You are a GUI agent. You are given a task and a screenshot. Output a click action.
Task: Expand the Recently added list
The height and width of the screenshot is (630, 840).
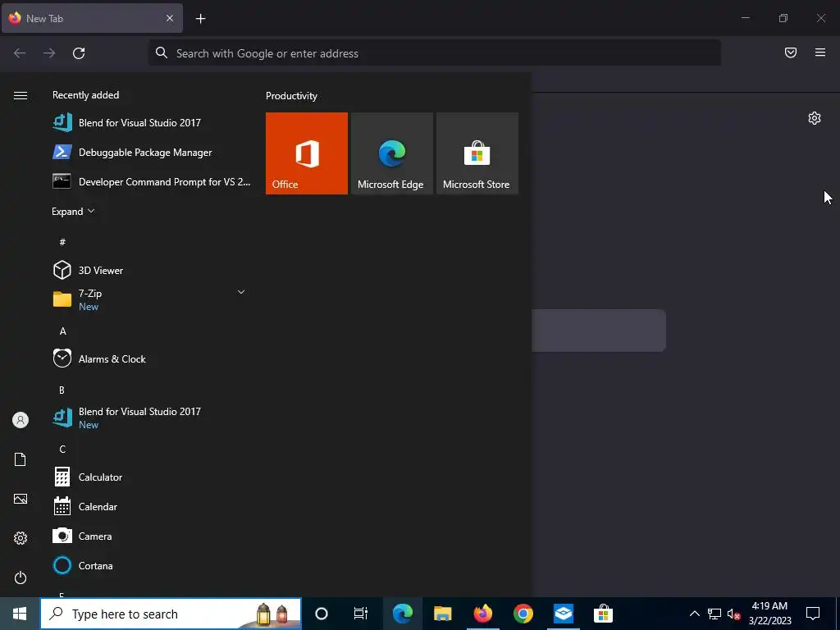73,211
